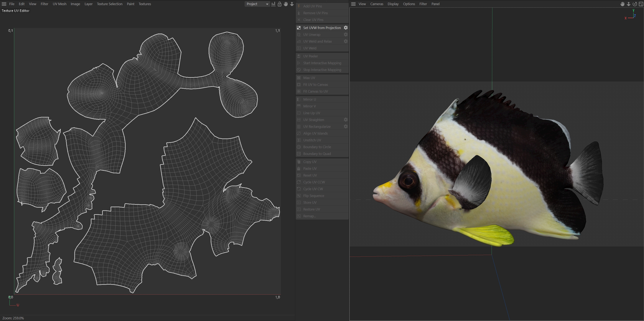Screen dimensions: 644x321
Task: Select the pan hand icon in UV editor
Action: (x=286, y=4)
